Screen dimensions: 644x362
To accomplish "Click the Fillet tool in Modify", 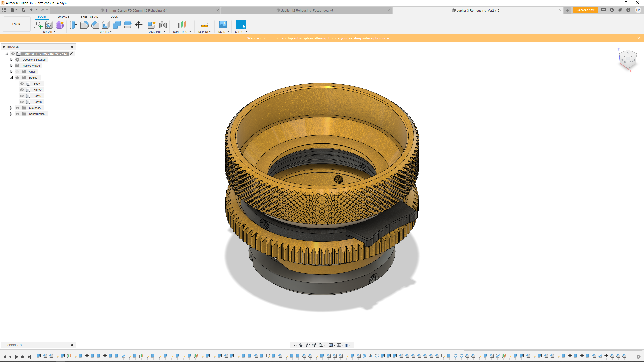I will (x=84, y=25).
